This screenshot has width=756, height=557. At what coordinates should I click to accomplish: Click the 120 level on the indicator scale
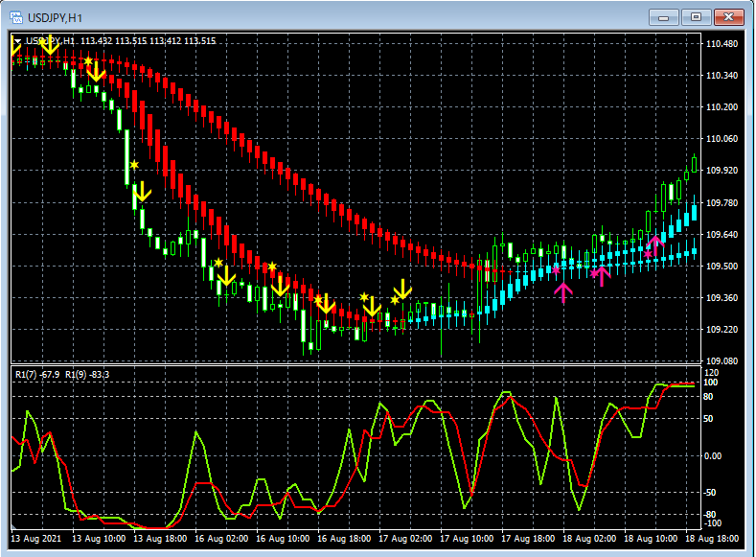(711, 372)
